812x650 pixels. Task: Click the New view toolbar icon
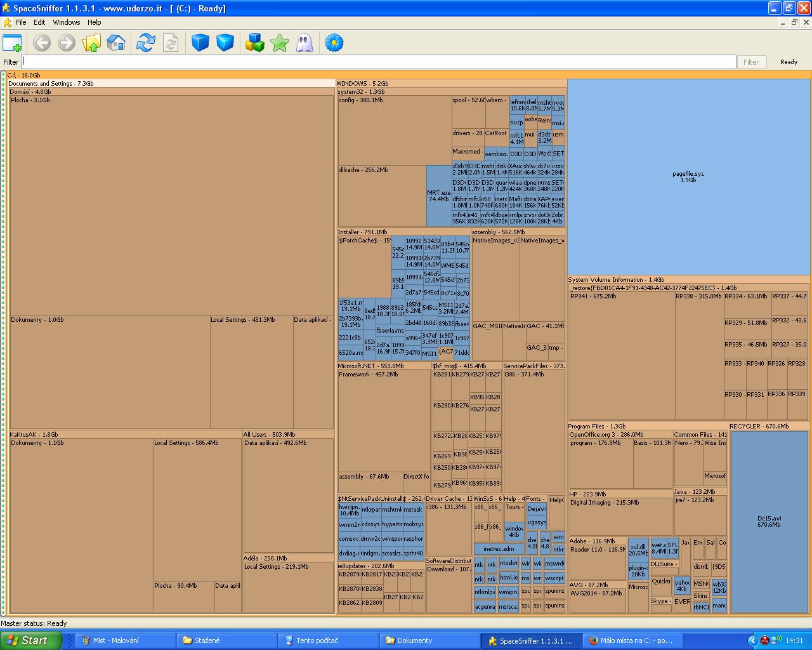[12, 43]
